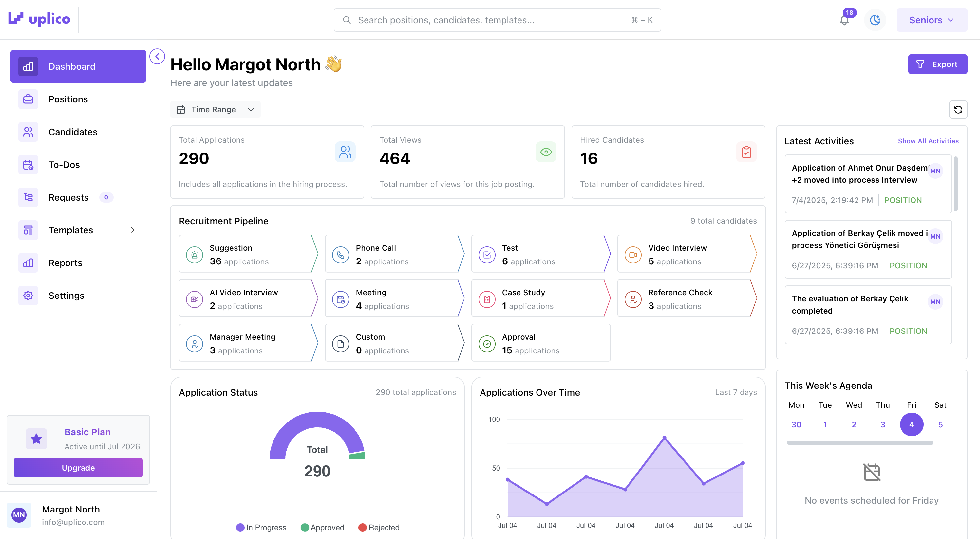Click the refresh dashboard icon
Image resolution: width=980 pixels, height=539 pixels.
(x=958, y=110)
